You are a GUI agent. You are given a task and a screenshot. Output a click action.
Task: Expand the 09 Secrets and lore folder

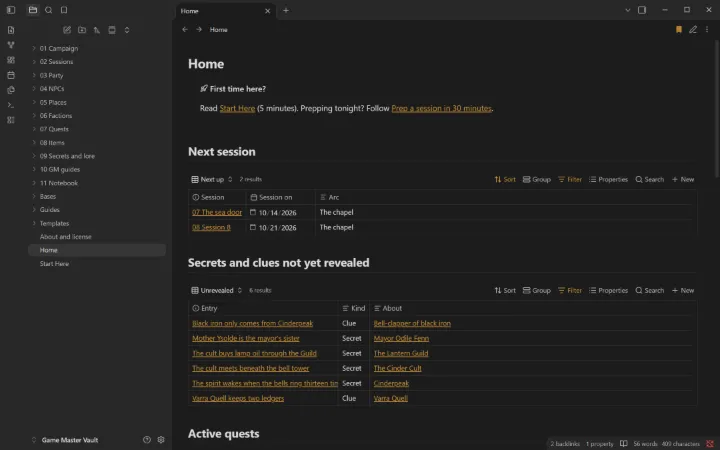tap(67, 156)
